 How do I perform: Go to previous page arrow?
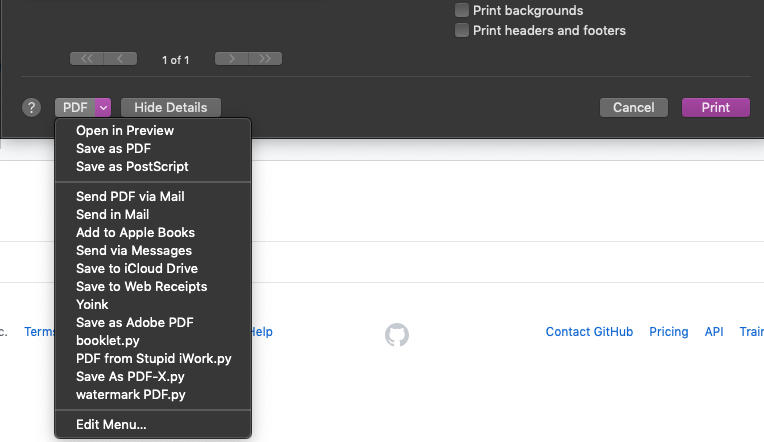[120, 58]
